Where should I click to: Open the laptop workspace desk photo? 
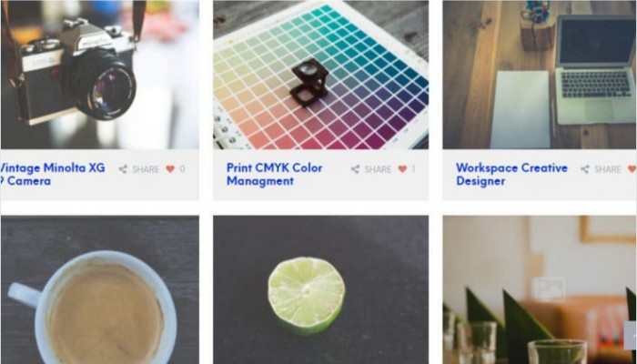point(540,75)
